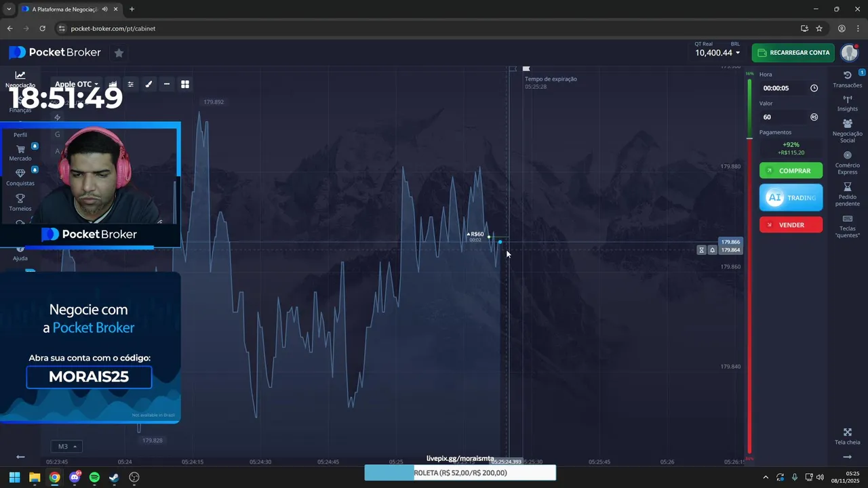
Task: Click the red VENDER button
Action: pos(791,225)
